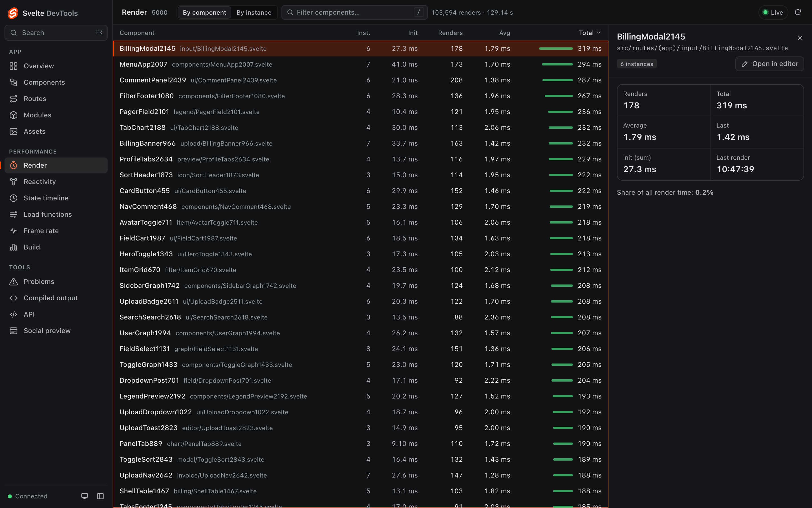This screenshot has width=812, height=508.
Task: Open the Overview grid icon
Action: pos(14,66)
